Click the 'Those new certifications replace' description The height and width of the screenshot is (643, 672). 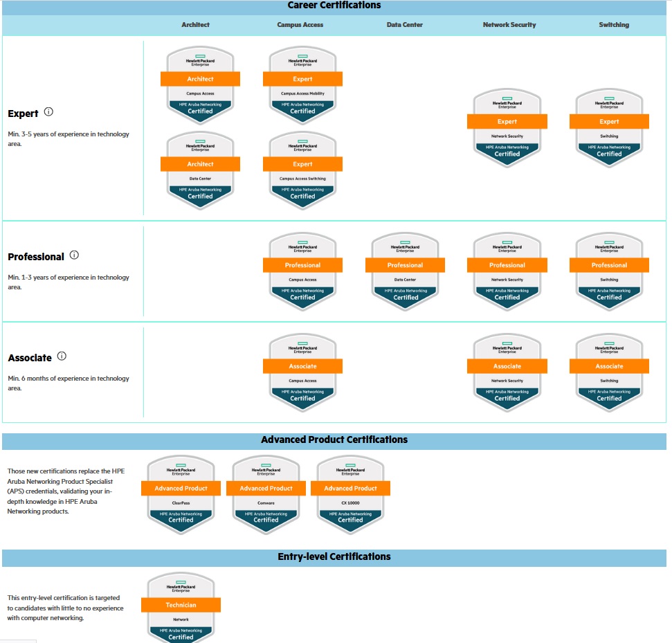tap(66, 491)
